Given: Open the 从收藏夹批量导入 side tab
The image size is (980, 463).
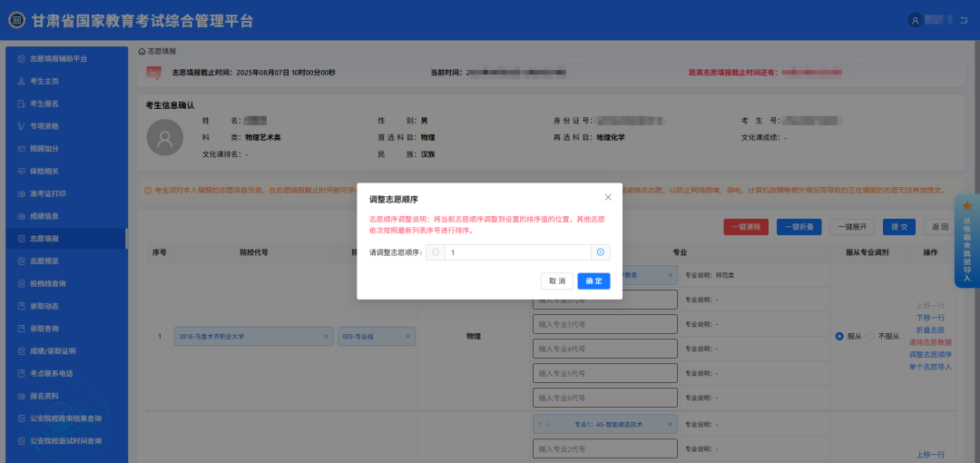Looking at the screenshot, I should [967, 241].
